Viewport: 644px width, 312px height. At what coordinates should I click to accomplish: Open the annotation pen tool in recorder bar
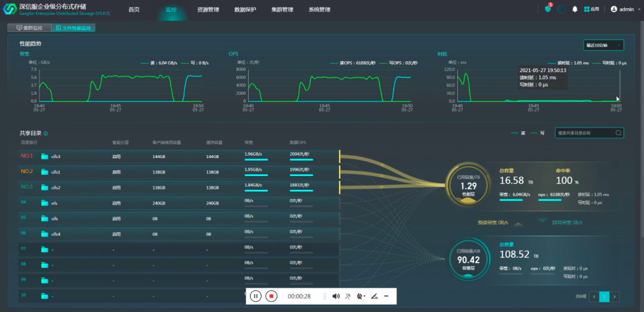click(374, 296)
